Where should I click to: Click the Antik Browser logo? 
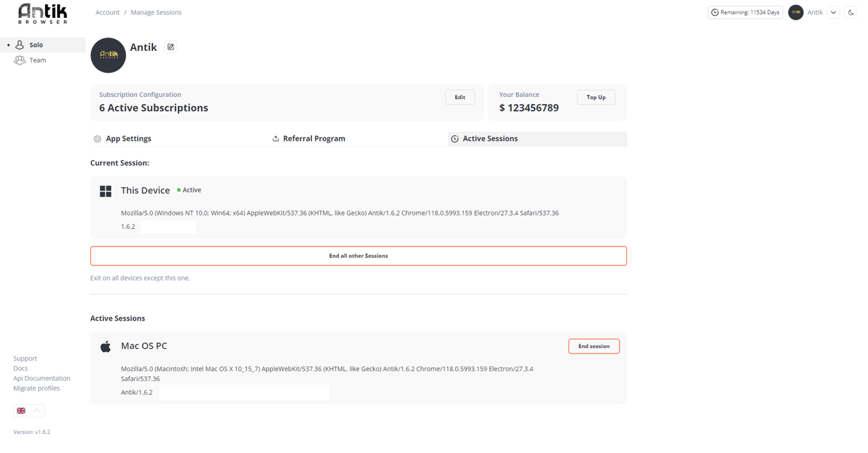43,13
